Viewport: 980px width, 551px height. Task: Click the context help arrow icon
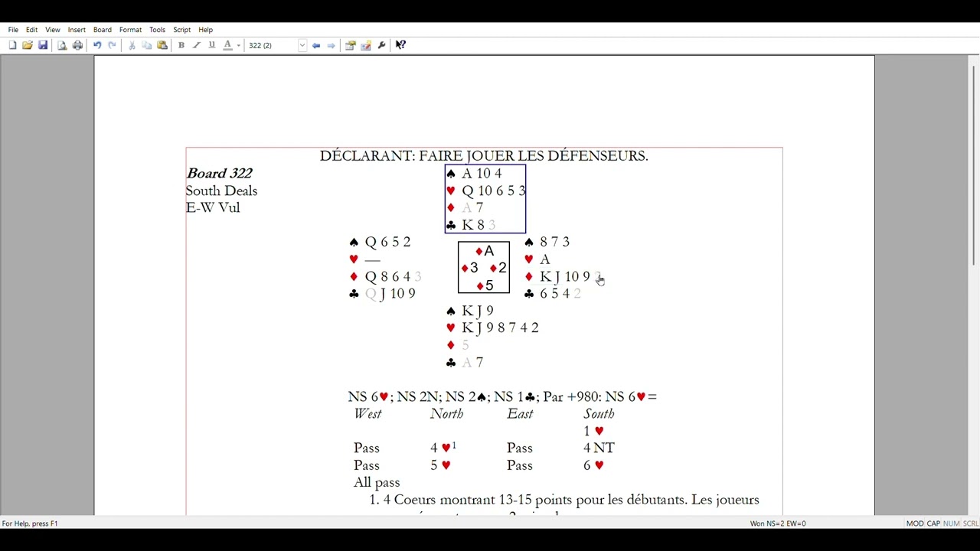point(400,45)
